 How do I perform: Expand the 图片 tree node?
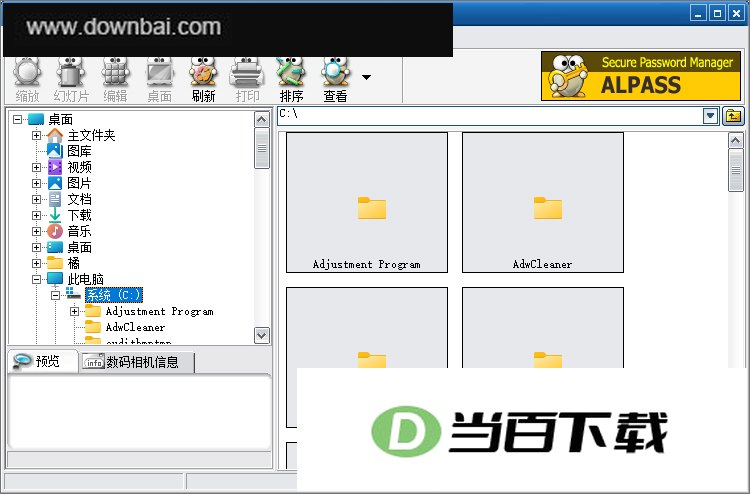(36, 183)
